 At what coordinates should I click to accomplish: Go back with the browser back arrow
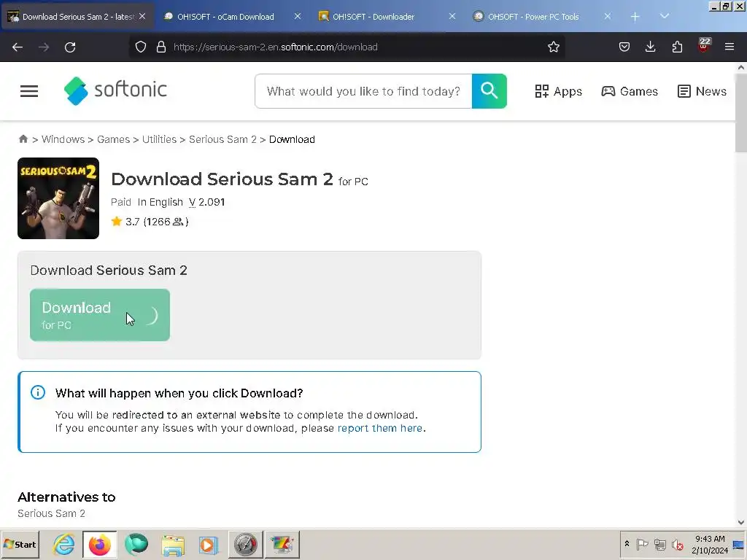(x=18, y=47)
